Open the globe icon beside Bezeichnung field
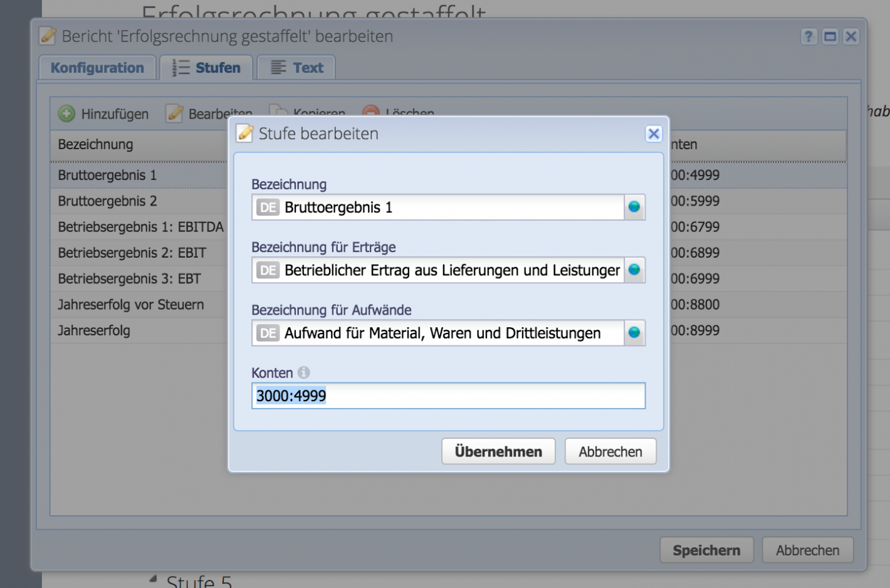The width and height of the screenshot is (890, 588). click(x=634, y=207)
